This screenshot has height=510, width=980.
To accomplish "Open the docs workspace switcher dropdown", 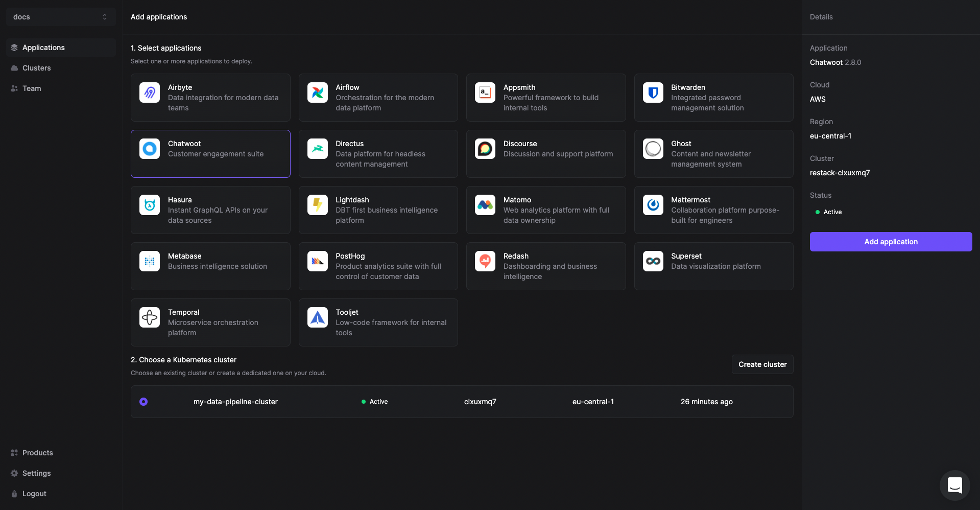I will click(61, 17).
